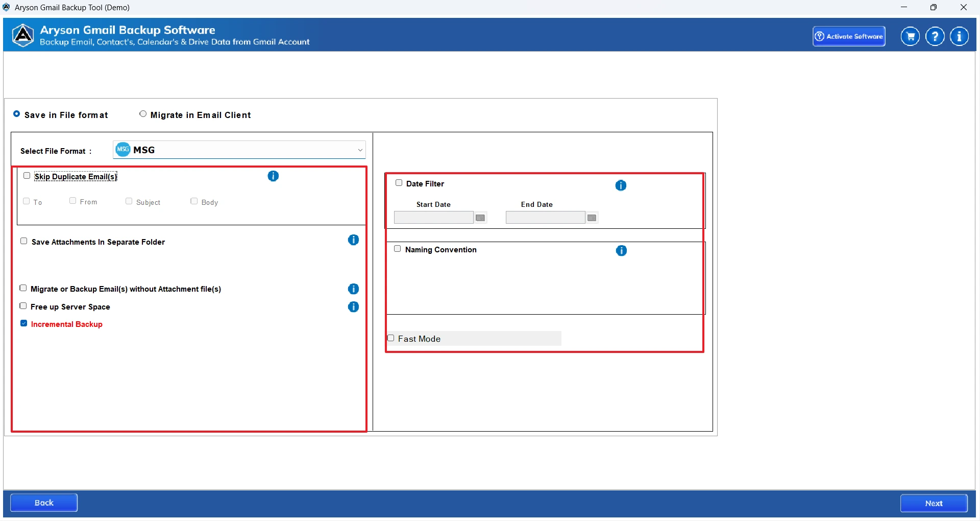
Task: Show info for Date Filter
Action: [x=621, y=185]
